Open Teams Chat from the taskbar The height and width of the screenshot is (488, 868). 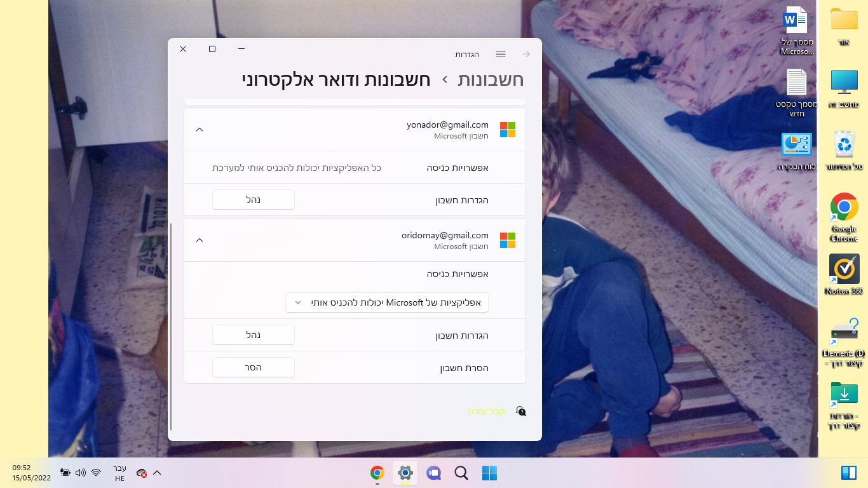(x=433, y=473)
